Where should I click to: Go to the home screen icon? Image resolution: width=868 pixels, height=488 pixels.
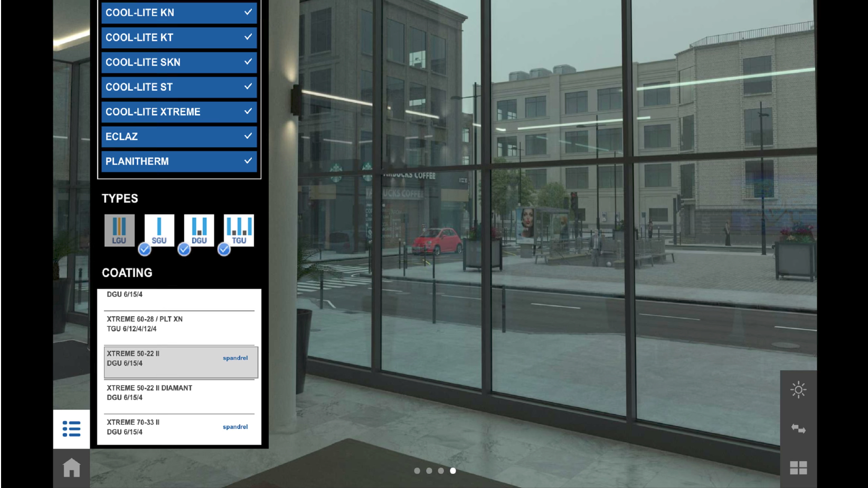71,468
